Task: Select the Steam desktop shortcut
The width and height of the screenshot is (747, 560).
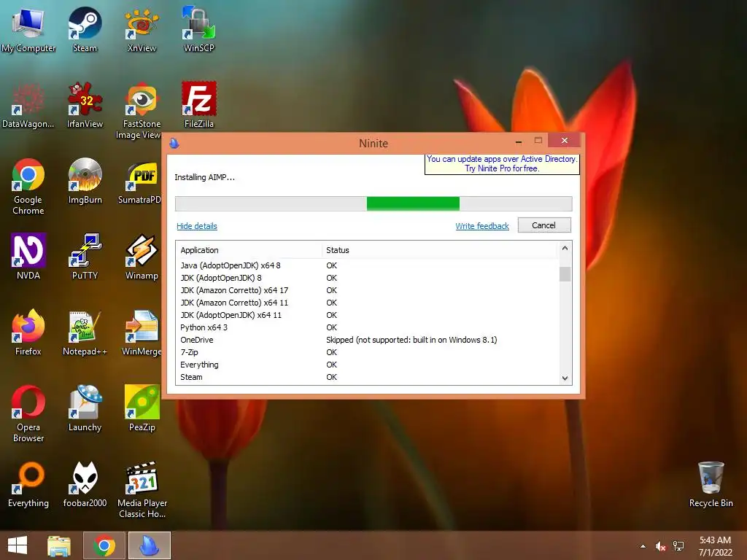Action: tap(85, 29)
